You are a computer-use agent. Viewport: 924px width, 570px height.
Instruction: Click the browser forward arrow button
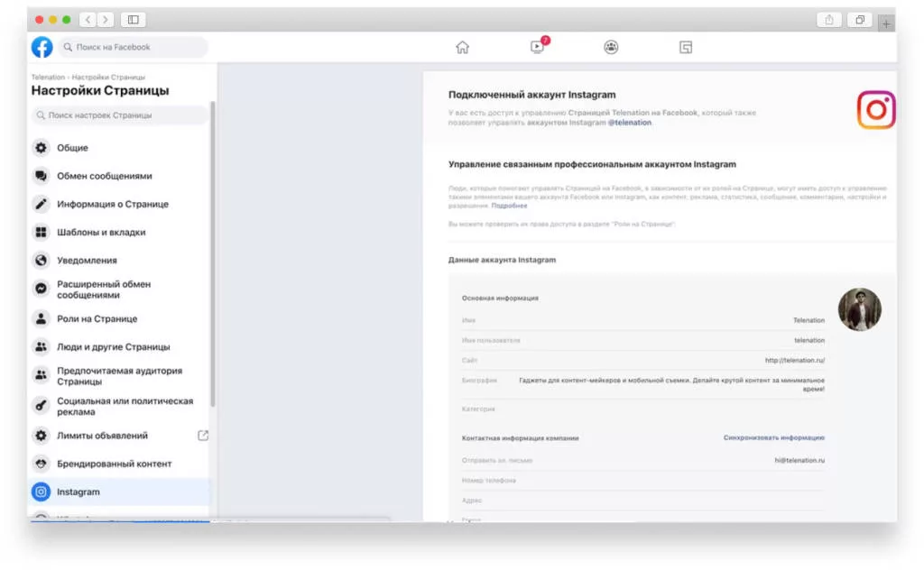106,20
